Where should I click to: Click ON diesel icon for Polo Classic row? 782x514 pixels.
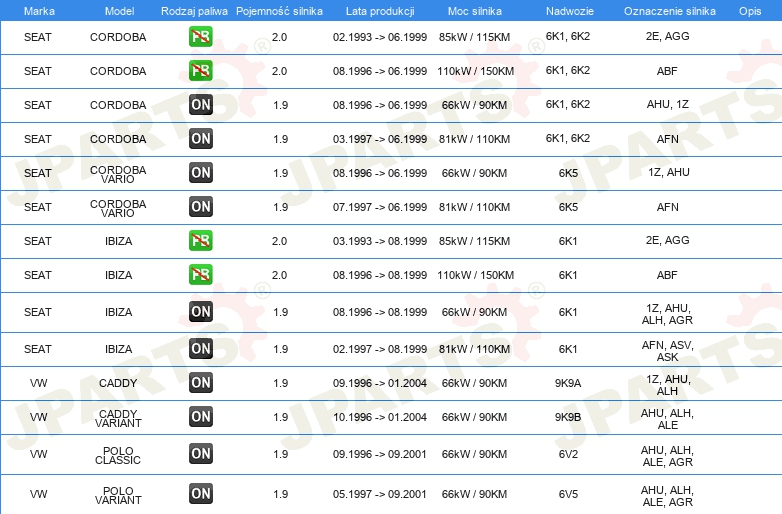[200, 454]
